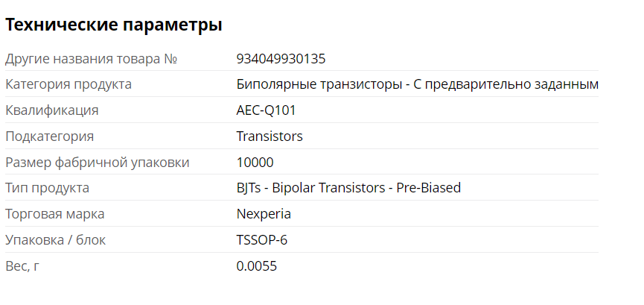Select the Упаковка / блок label
644x305 pixels.
pyautogui.click(x=56, y=240)
